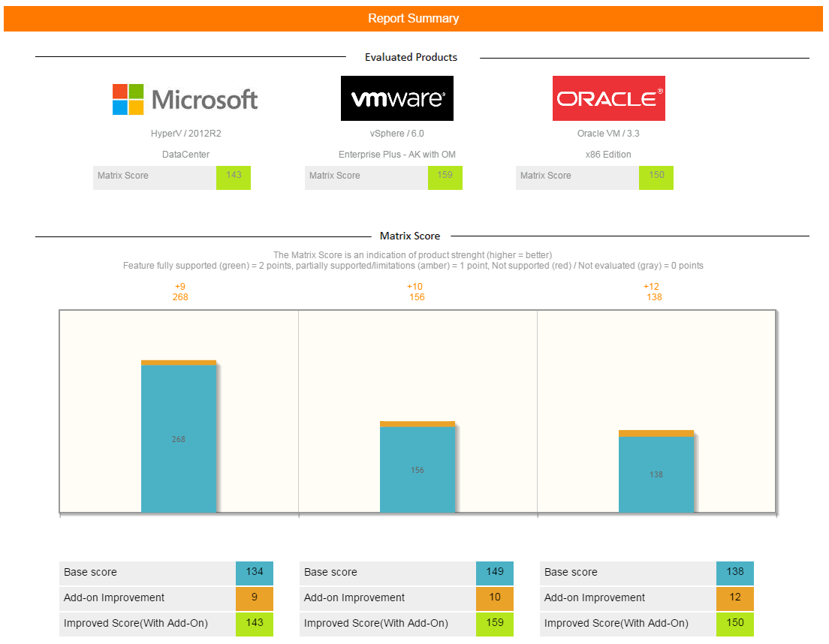Select the blue 134 Base score cell
Image resolution: width=829 pixels, height=644 pixels.
(255, 573)
